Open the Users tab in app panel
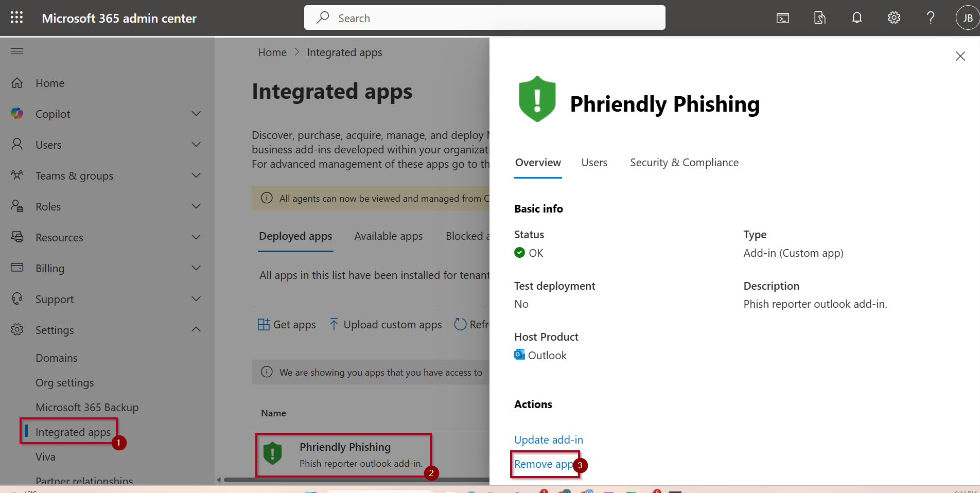 click(x=594, y=163)
